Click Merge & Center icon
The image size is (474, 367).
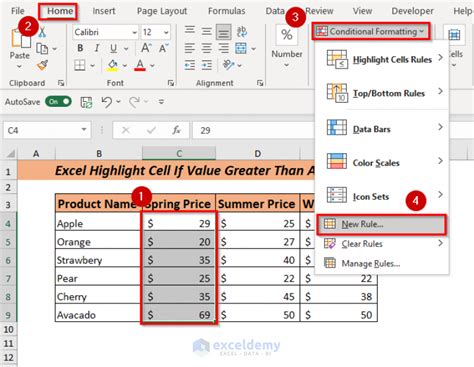pos(241,49)
